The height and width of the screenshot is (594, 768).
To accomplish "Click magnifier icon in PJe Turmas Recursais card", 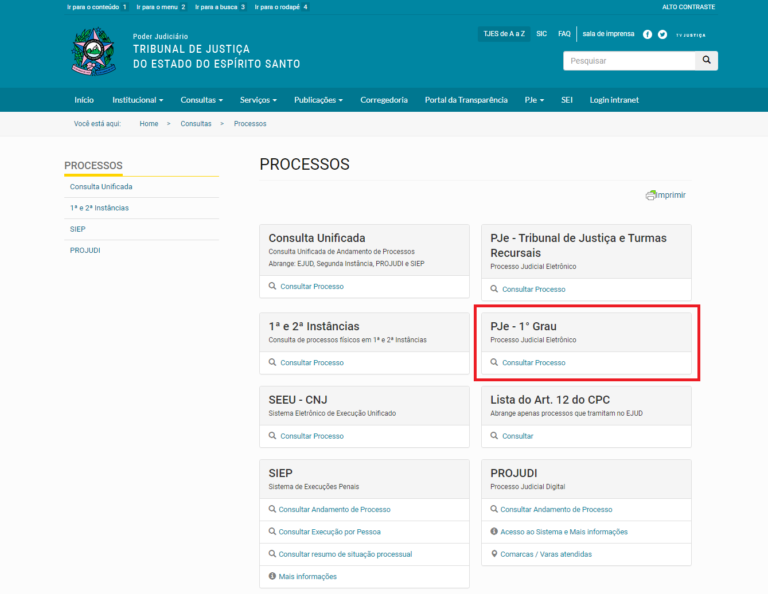I will (x=494, y=289).
